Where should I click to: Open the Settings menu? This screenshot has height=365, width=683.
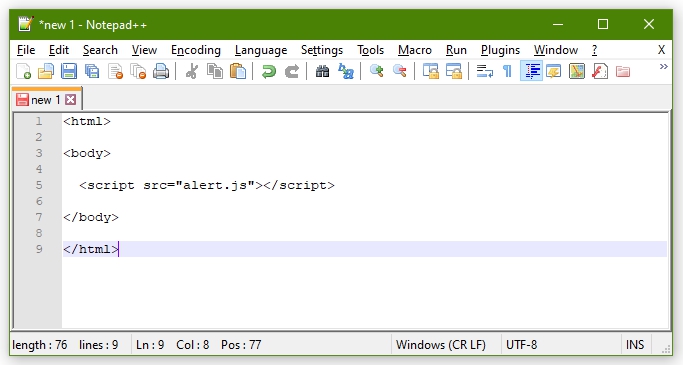pyautogui.click(x=322, y=50)
